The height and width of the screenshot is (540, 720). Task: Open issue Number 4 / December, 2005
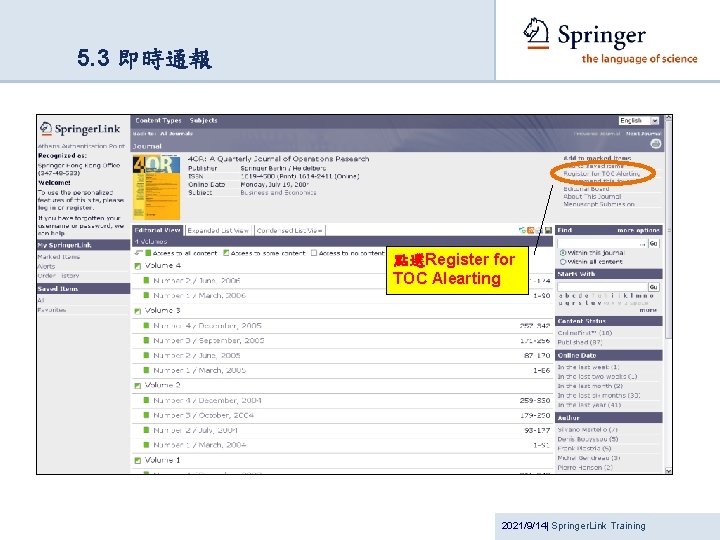tap(207, 325)
